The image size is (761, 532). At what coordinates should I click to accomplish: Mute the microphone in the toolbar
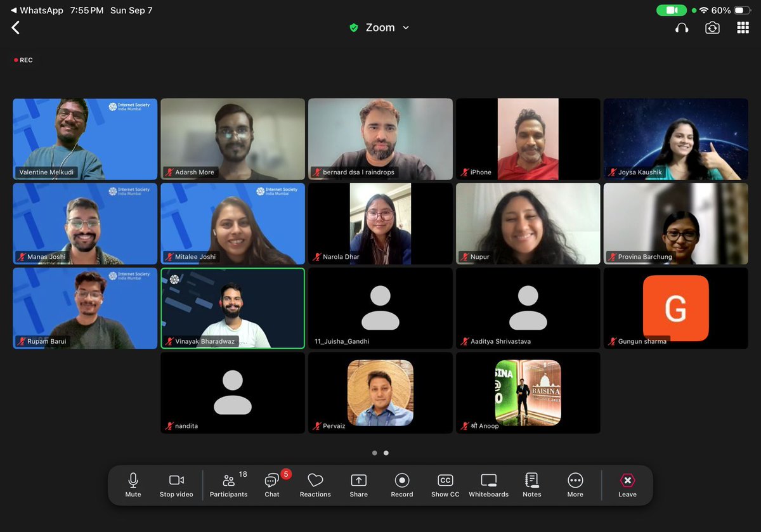click(x=133, y=486)
